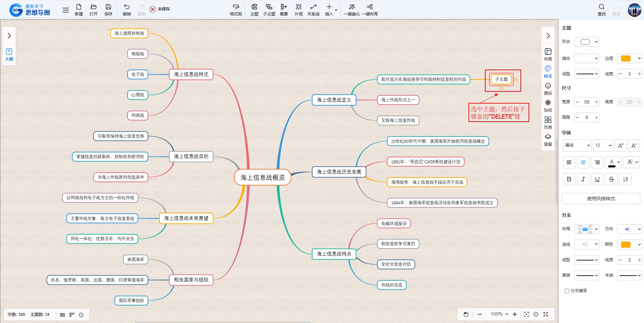Switch to the layout (布局) side tab
Image resolution: width=644 pixels, height=323 pixels.
click(x=548, y=54)
